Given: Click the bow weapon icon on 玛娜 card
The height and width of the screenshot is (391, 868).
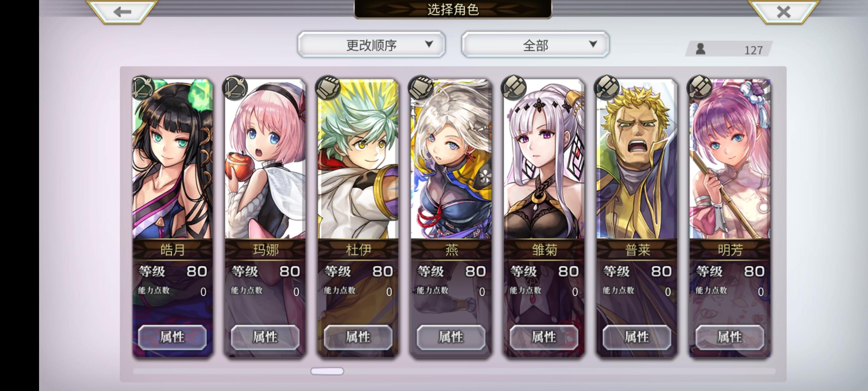Looking at the screenshot, I should click(x=235, y=88).
